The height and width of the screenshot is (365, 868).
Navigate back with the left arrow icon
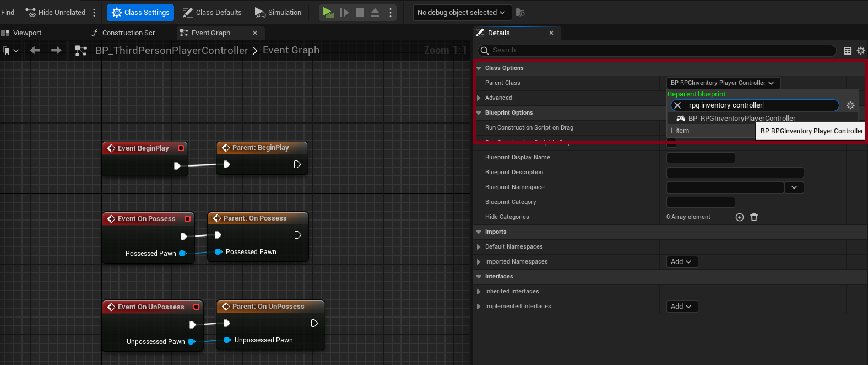35,51
